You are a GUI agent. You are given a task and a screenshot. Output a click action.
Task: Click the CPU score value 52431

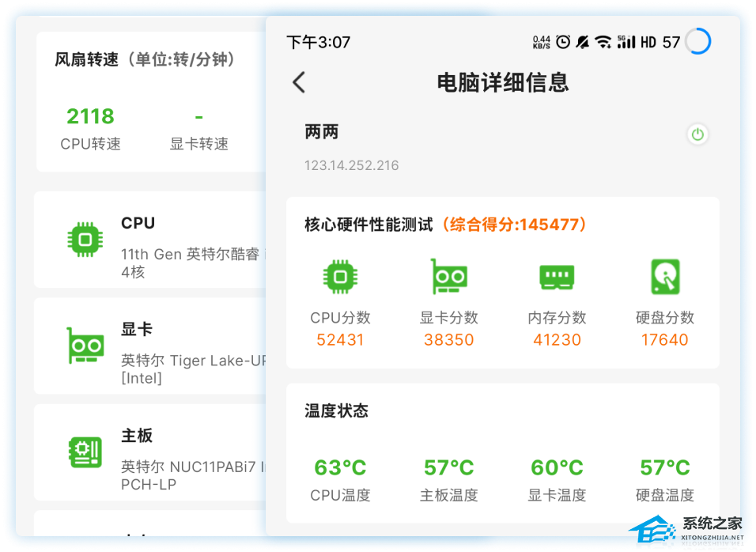340,340
